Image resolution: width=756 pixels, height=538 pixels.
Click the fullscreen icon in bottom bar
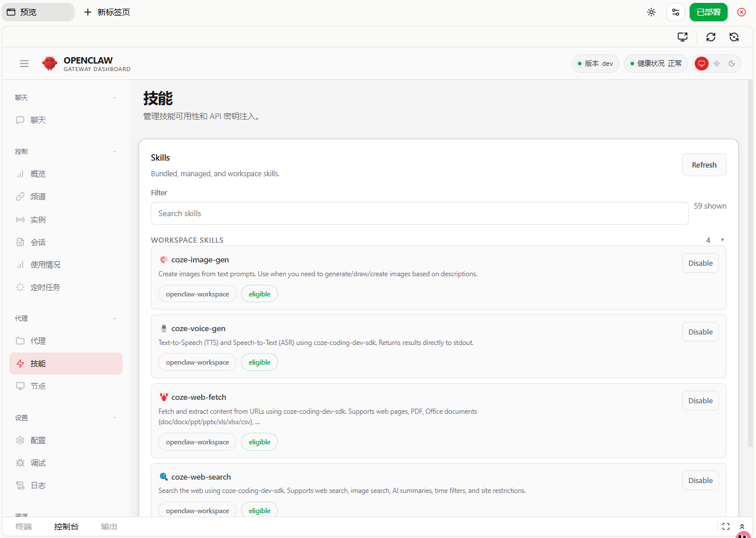[726, 526]
